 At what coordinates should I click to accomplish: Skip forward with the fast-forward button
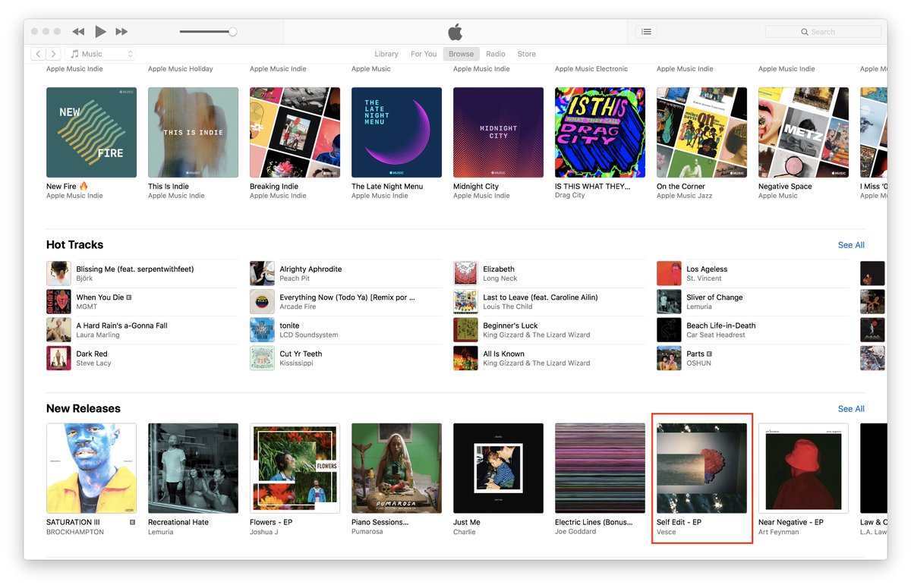(x=121, y=32)
